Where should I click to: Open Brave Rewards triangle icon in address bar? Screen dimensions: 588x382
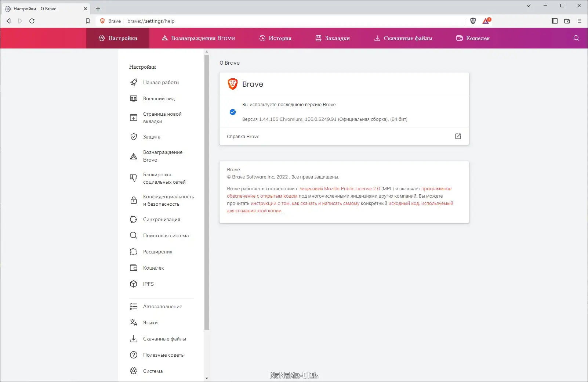tap(486, 21)
